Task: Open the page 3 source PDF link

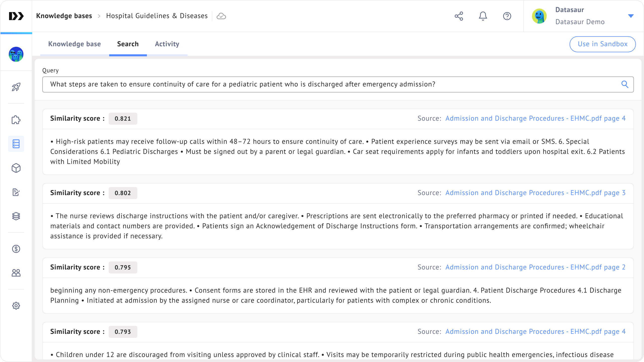Action: (535, 193)
